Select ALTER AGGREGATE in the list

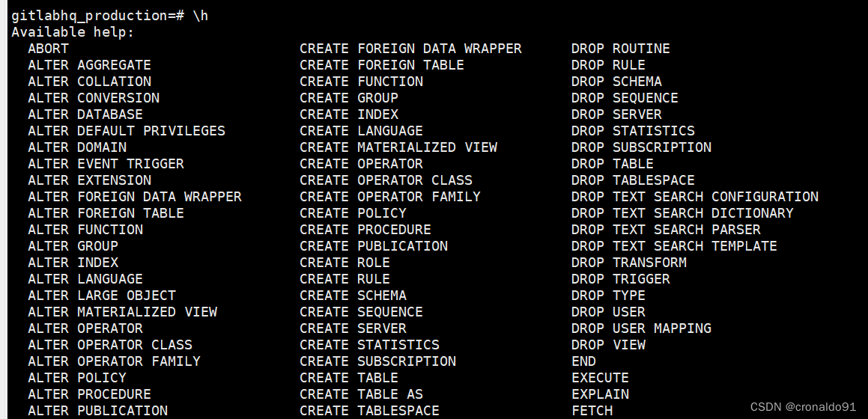[x=89, y=65]
